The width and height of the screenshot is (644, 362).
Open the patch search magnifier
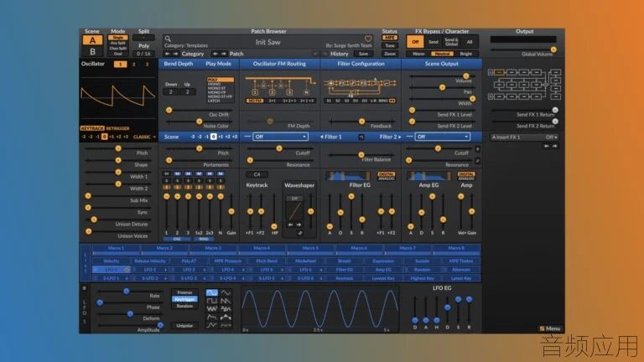168,39
